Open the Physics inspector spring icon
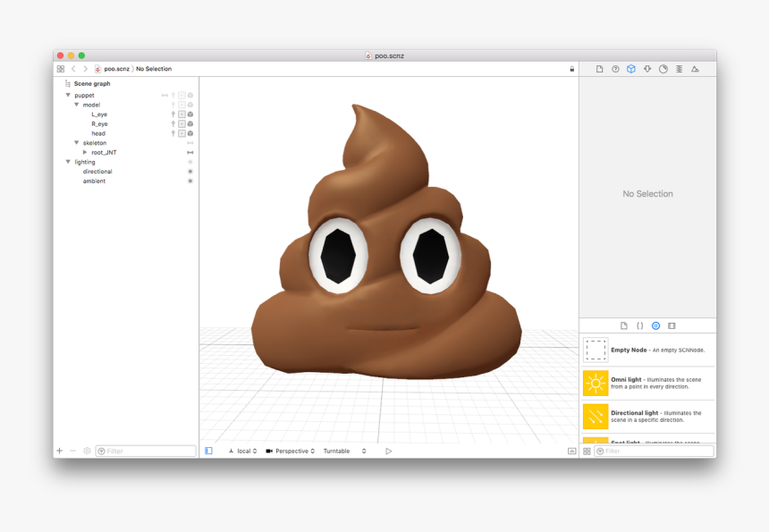769x532 pixels. tap(679, 69)
